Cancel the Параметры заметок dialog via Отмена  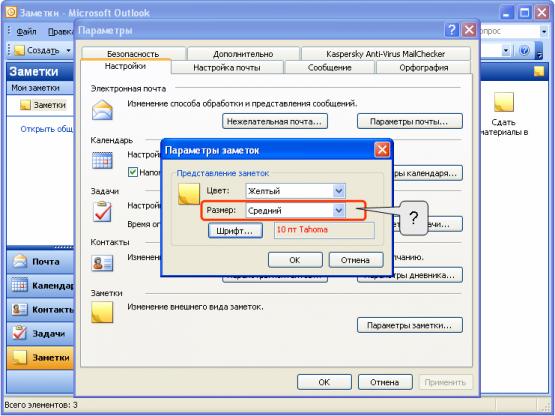click(x=356, y=260)
